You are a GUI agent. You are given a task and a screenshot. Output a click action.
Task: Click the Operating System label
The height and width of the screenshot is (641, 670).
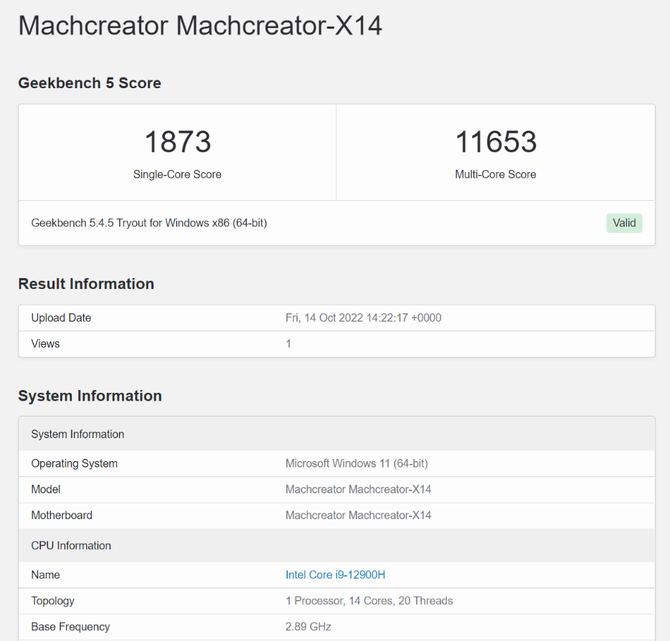(x=74, y=464)
